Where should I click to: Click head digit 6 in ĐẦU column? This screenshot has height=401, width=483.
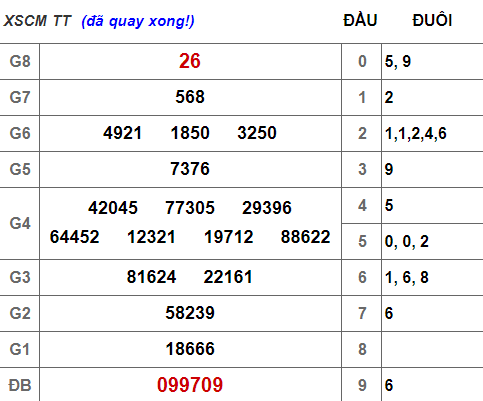point(362,277)
